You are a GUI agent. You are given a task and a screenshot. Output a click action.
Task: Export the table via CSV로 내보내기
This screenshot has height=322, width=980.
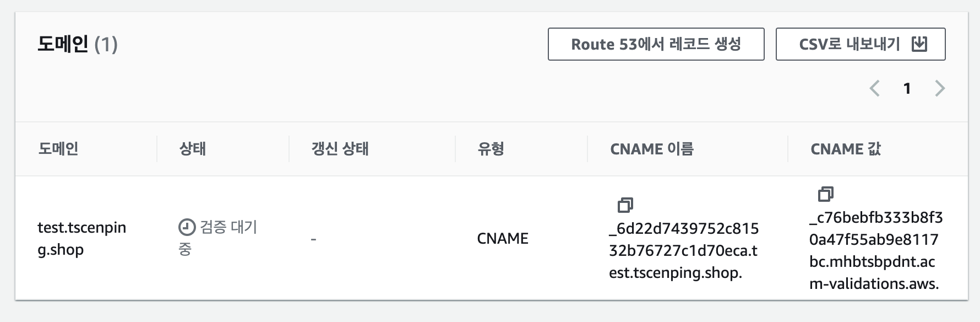(861, 44)
